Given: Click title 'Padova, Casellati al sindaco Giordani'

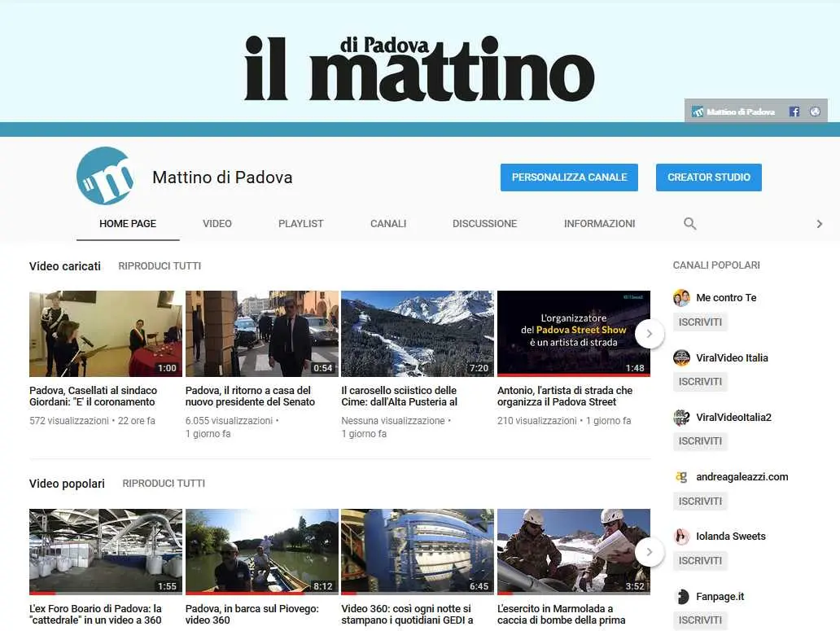Looking at the screenshot, I should [94, 396].
